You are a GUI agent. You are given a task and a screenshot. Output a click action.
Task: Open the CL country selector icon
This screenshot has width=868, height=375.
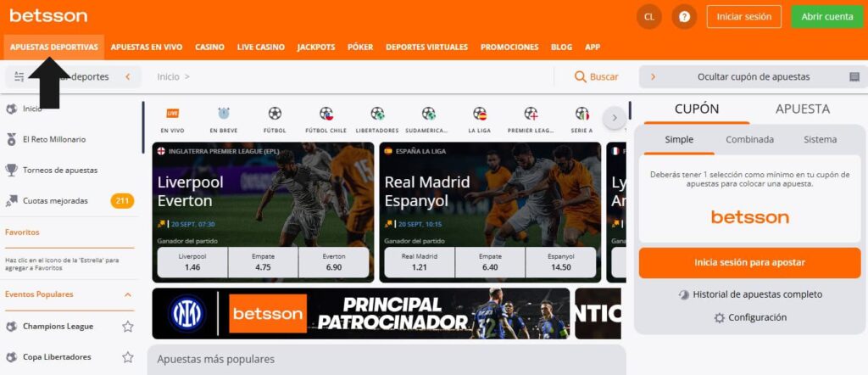point(648,16)
